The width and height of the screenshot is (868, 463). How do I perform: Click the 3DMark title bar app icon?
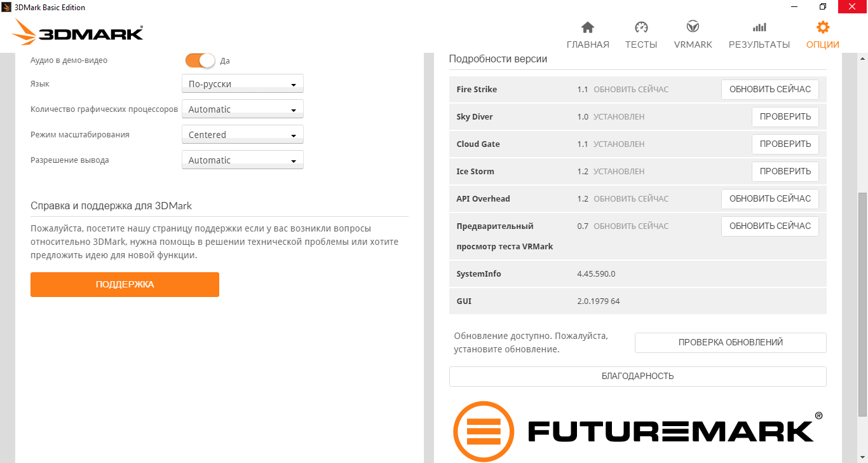point(6,7)
